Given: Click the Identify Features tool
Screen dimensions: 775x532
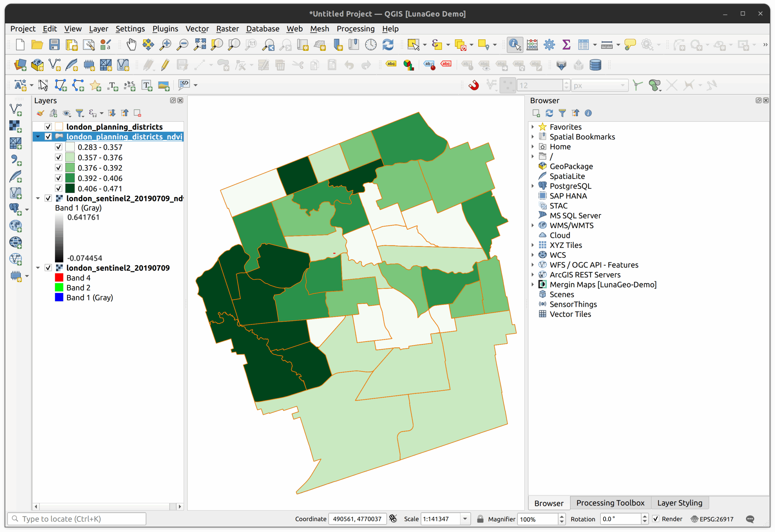Looking at the screenshot, I should [x=515, y=45].
